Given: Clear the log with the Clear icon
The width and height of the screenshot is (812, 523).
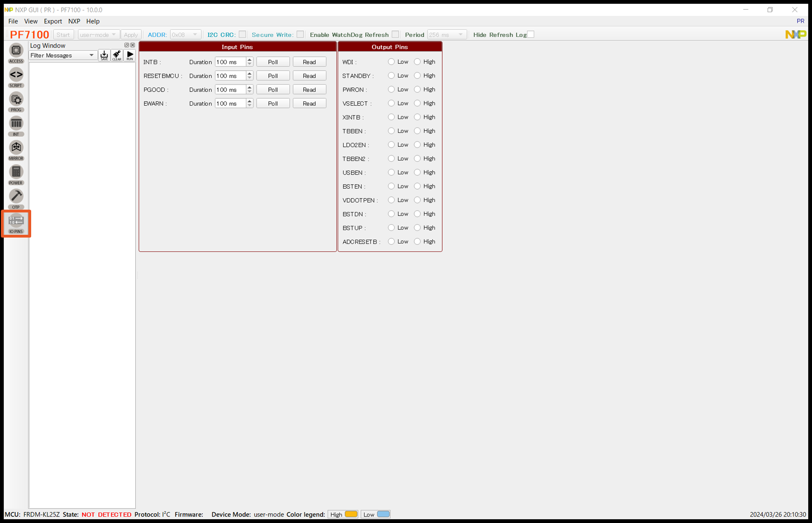Looking at the screenshot, I should click(117, 55).
